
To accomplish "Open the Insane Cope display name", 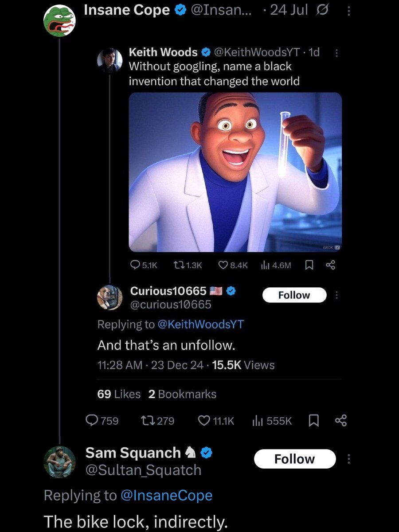I will [127, 10].
